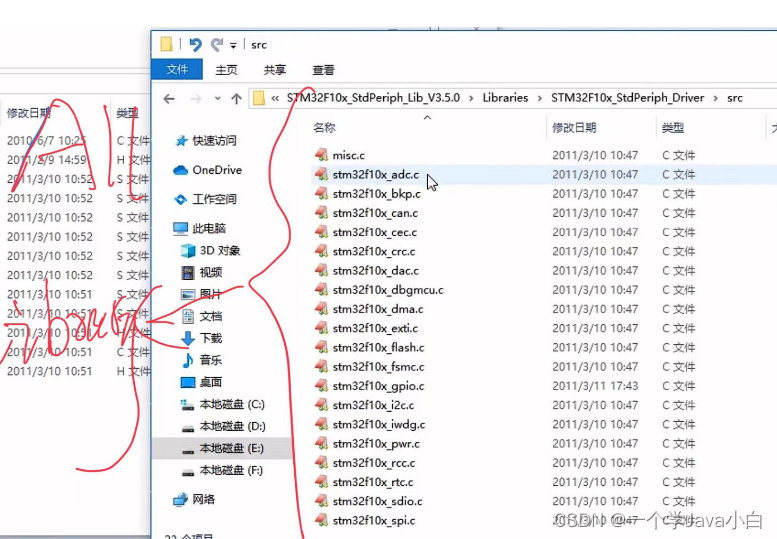Click Libraries in the address bar

505,98
